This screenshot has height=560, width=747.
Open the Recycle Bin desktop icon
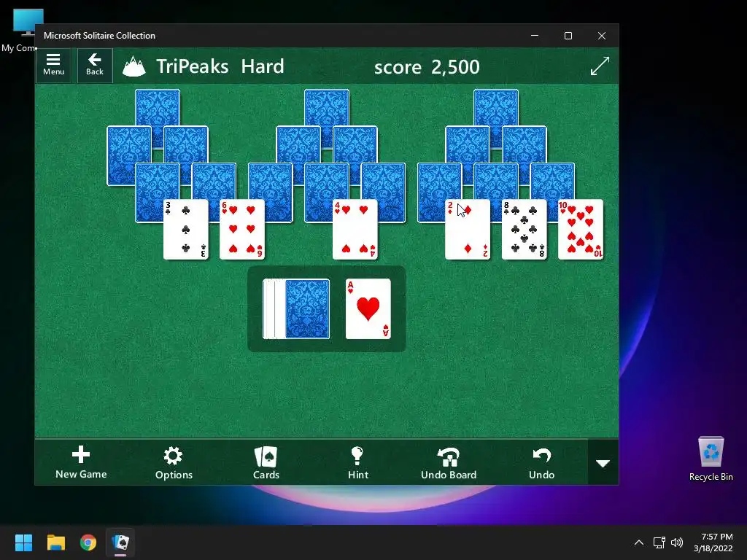point(711,459)
